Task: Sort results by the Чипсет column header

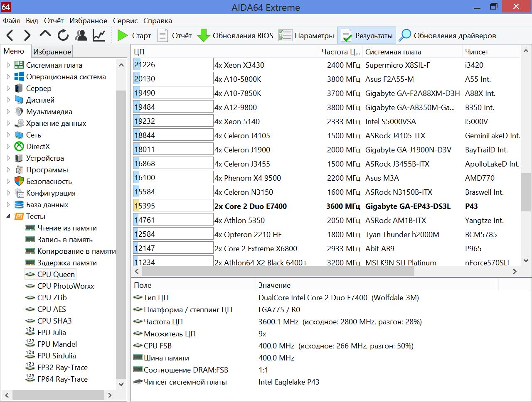Action: tap(491, 51)
